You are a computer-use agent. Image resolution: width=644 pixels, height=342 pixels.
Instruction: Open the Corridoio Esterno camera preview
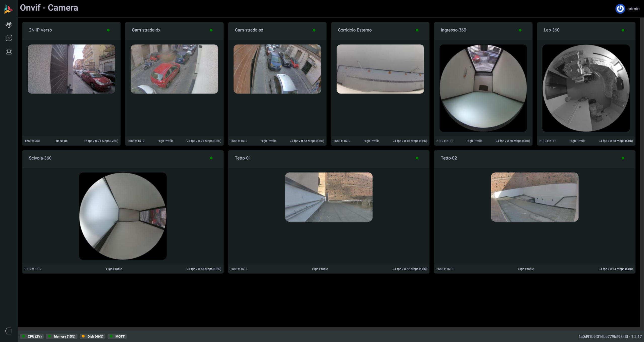[x=380, y=69]
